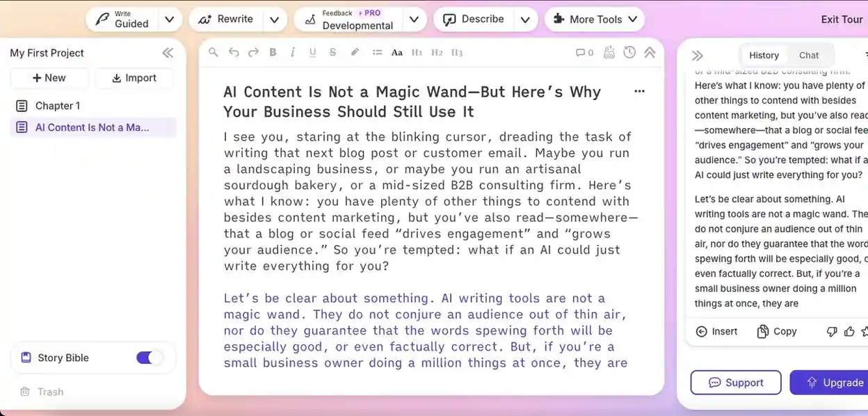Click the document heading text
The image size is (868, 416).
pyautogui.click(x=412, y=102)
